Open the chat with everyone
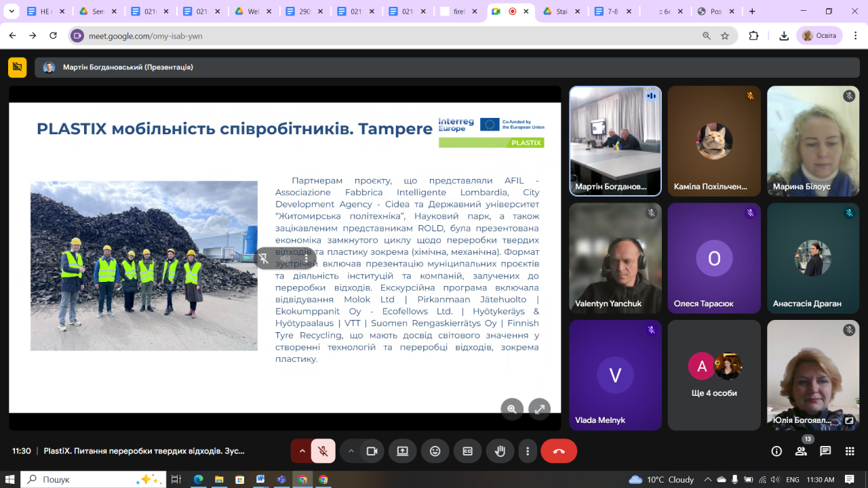Image resolution: width=868 pixels, height=488 pixels. tap(825, 451)
